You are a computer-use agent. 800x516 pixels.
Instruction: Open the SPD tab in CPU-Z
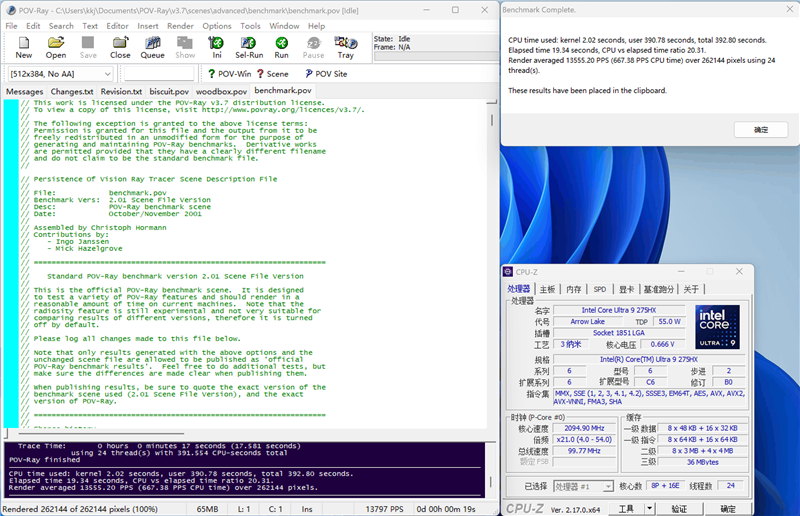click(600, 289)
